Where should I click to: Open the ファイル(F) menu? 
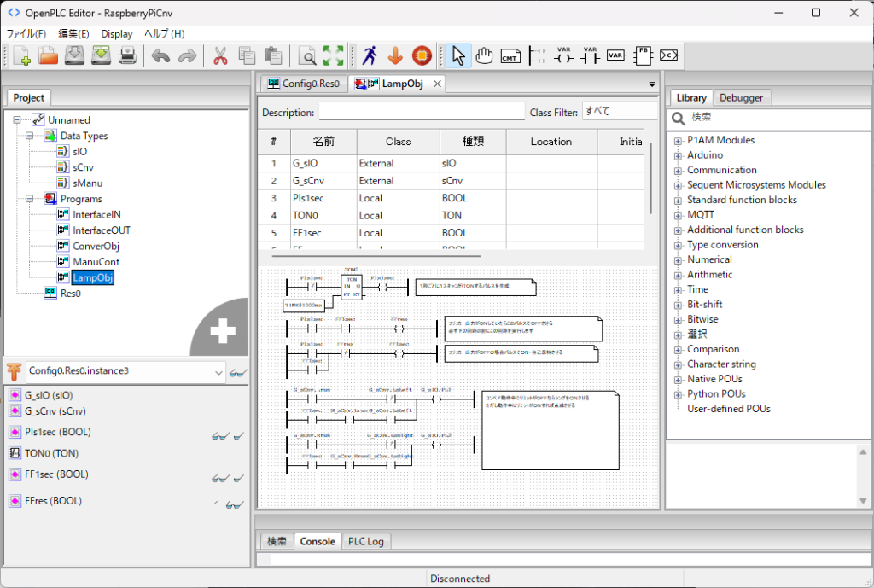pyautogui.click(x=26, y=34)
